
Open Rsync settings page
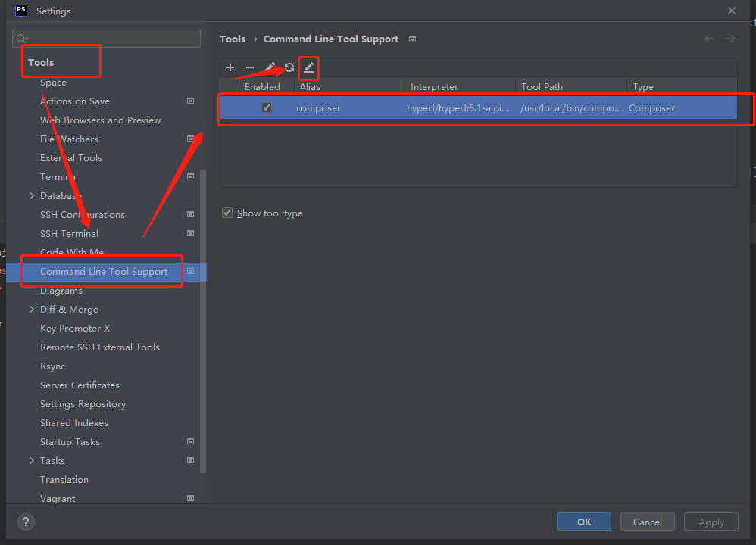[x=52, y=366]
